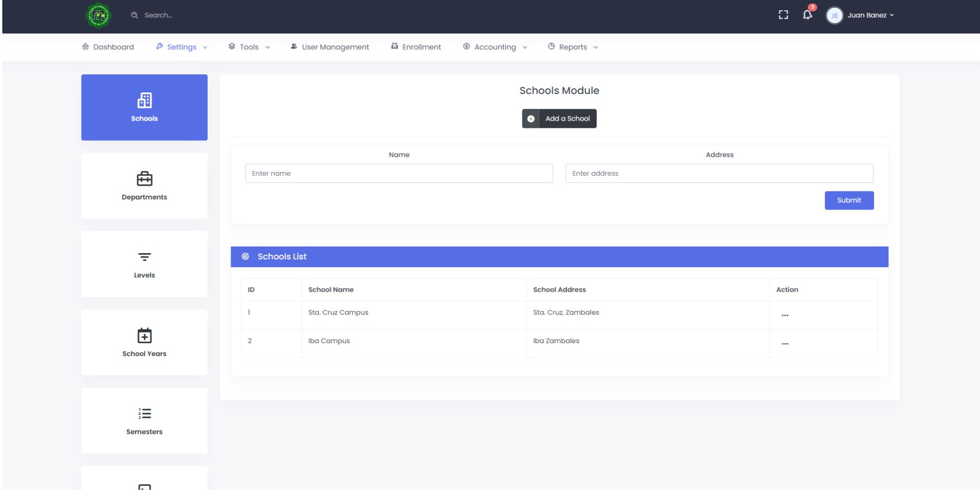The width and height of the screenshot is (980, 490).
Task: Select the Levels filter card
Action: pos(144,264)
